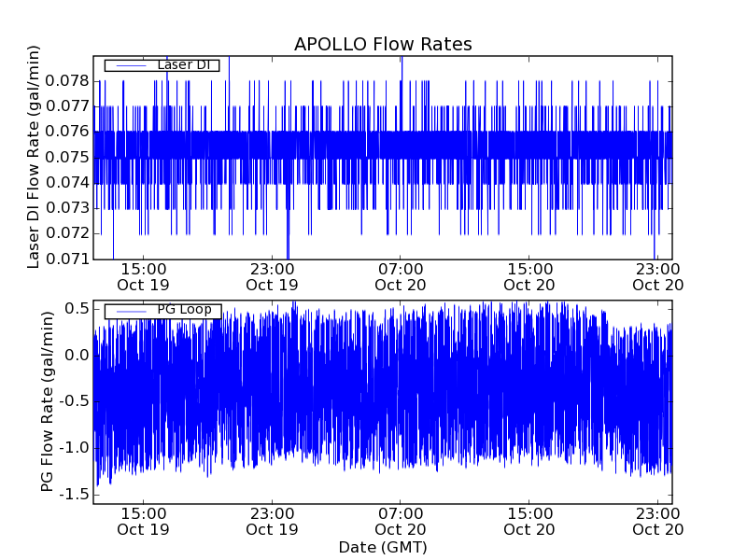Click the -1.5 tick on PG Flow axis
Screen dimensions: 747x560
tap(74, 495)
